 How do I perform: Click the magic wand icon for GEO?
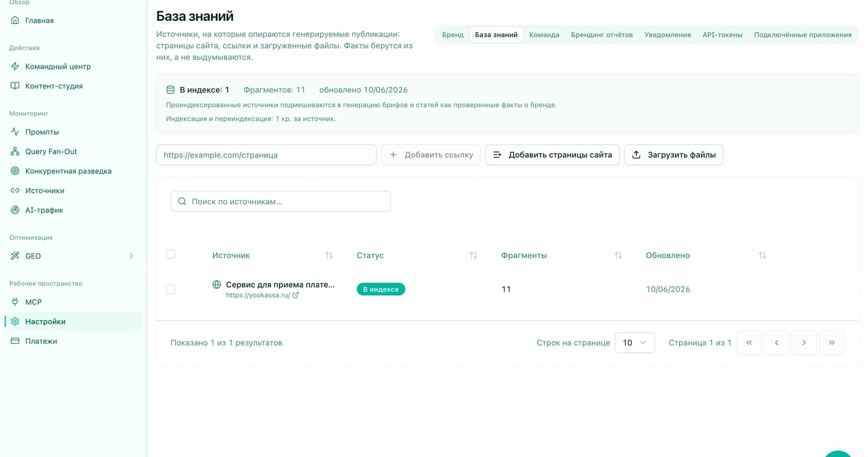click(15, 256)
